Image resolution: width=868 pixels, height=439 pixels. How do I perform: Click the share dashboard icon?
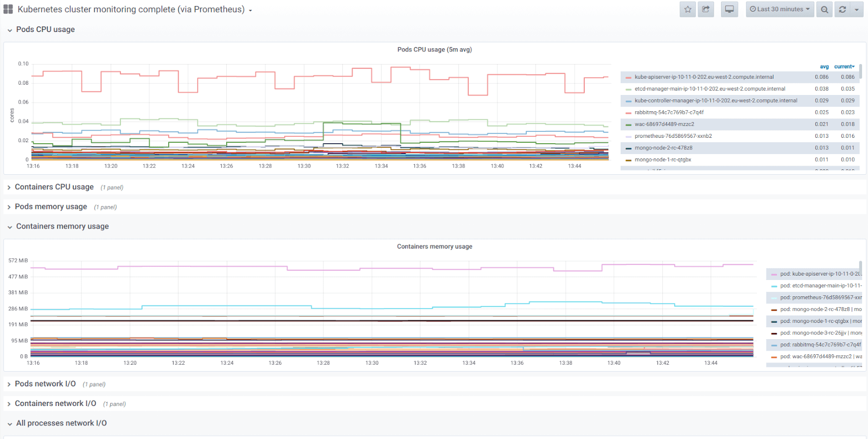(x=706, y=9)
